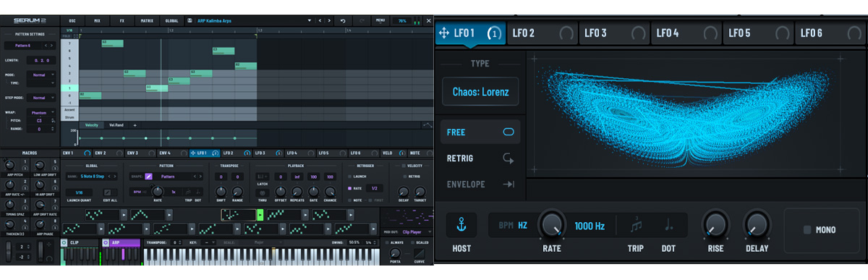Toggle the CLIP power button
This screenshot has width=868, height=280.
[x=64, y=243]
